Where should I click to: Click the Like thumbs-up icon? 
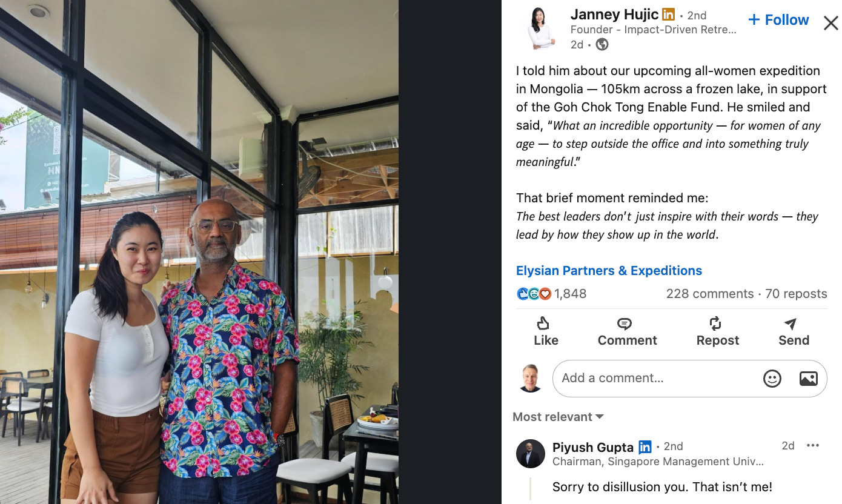click(543, 323)
